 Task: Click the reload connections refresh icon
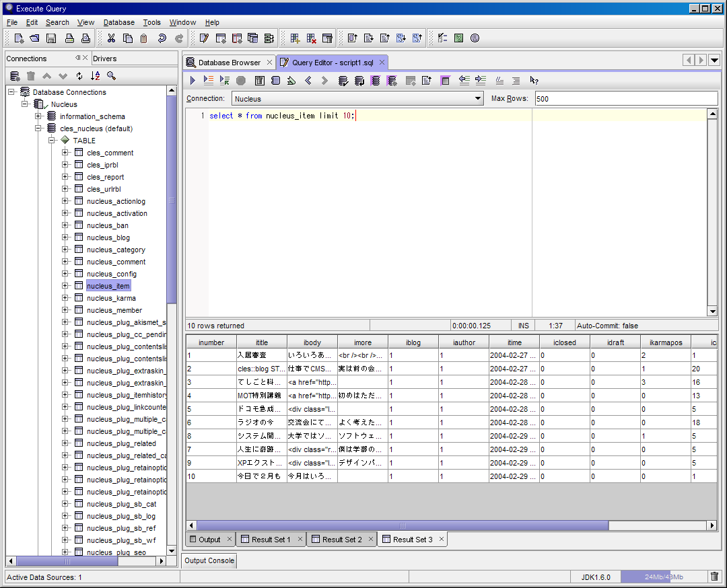click(79, 76)
